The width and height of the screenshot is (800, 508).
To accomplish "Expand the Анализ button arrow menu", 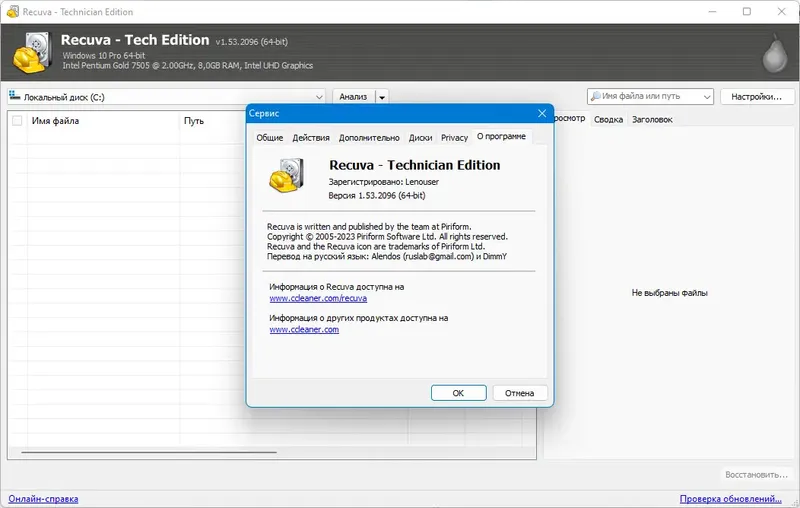I will [382, 96].
